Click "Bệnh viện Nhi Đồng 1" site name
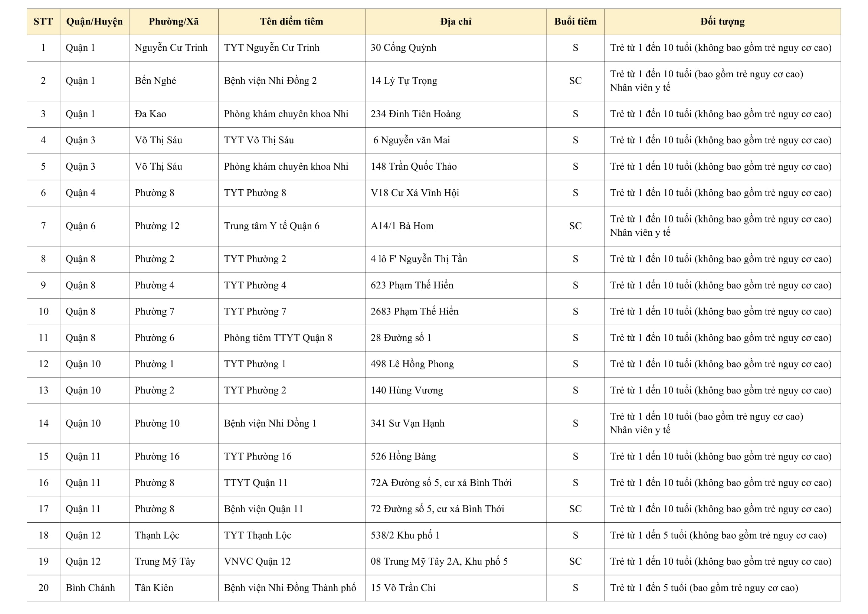868x614 pixels. (x=270, y=424)
